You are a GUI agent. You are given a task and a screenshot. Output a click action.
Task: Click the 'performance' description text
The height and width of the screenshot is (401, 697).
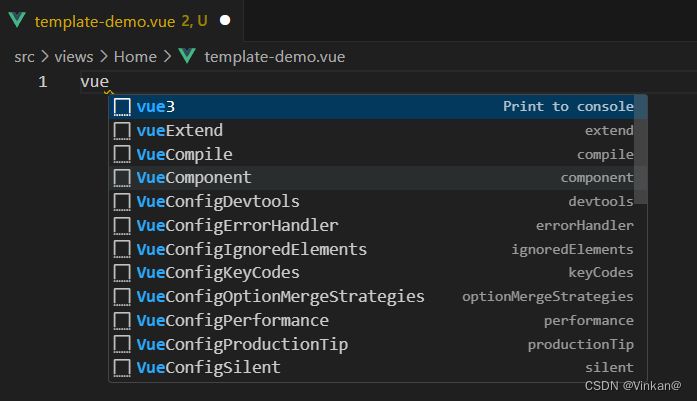589,321
